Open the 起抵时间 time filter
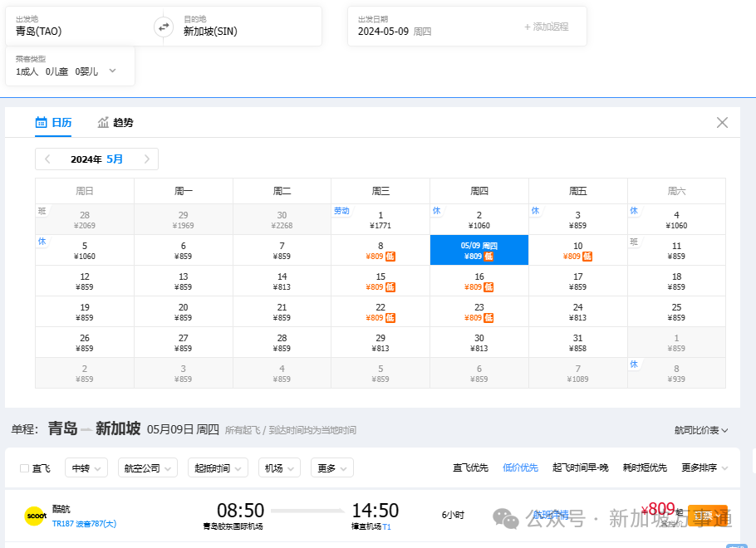756x548 pixels. 218,467
